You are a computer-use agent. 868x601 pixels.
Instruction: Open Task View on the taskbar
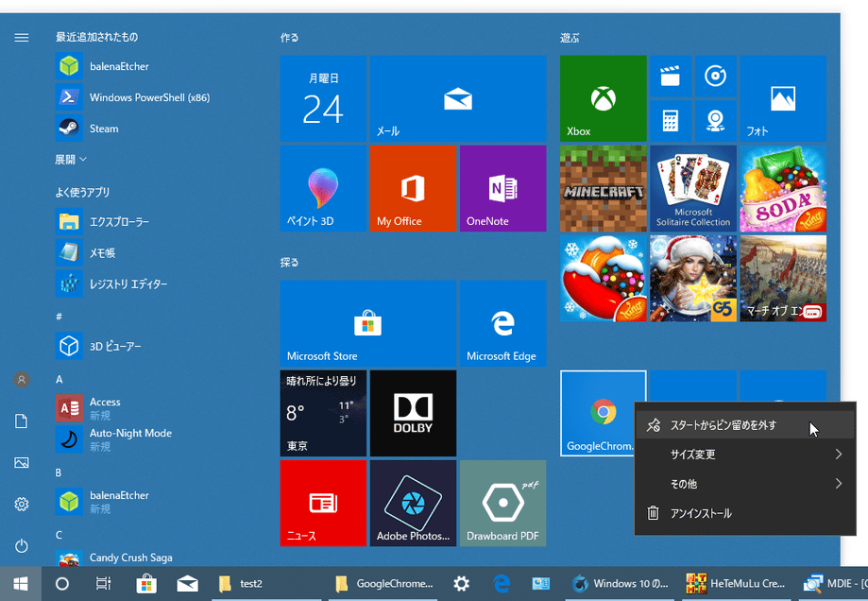coord(104,583)
